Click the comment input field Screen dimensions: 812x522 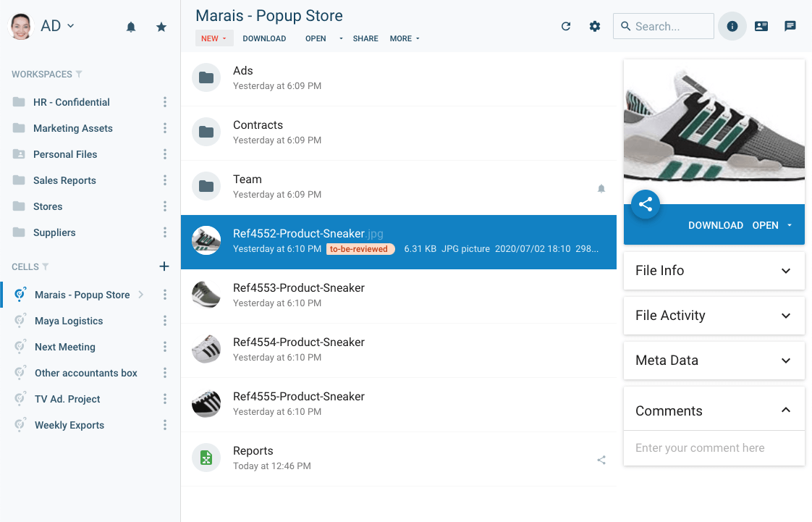pyautogui.click(x=713, y=448)
